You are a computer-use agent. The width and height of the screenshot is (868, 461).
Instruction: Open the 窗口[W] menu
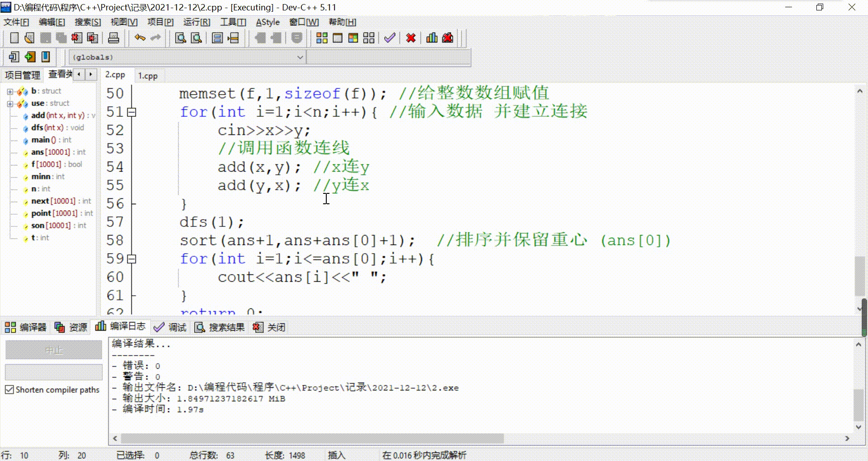[304, 22]
